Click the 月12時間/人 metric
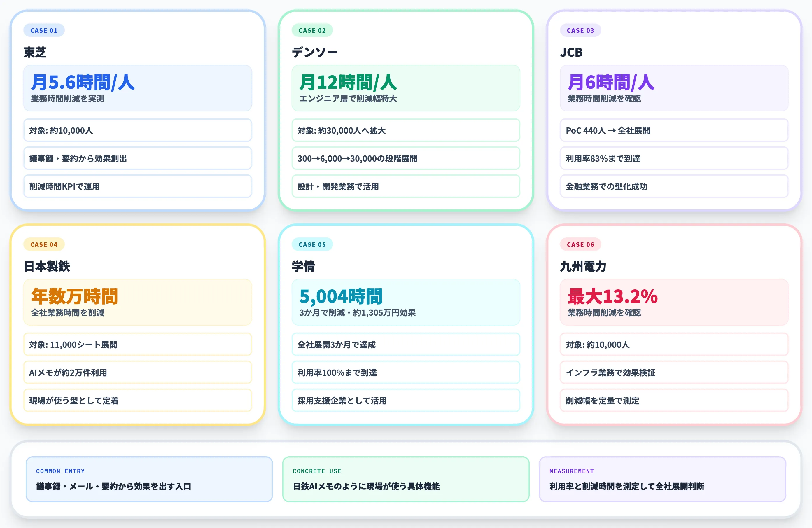The image size is (812, 528). (348, 82)
